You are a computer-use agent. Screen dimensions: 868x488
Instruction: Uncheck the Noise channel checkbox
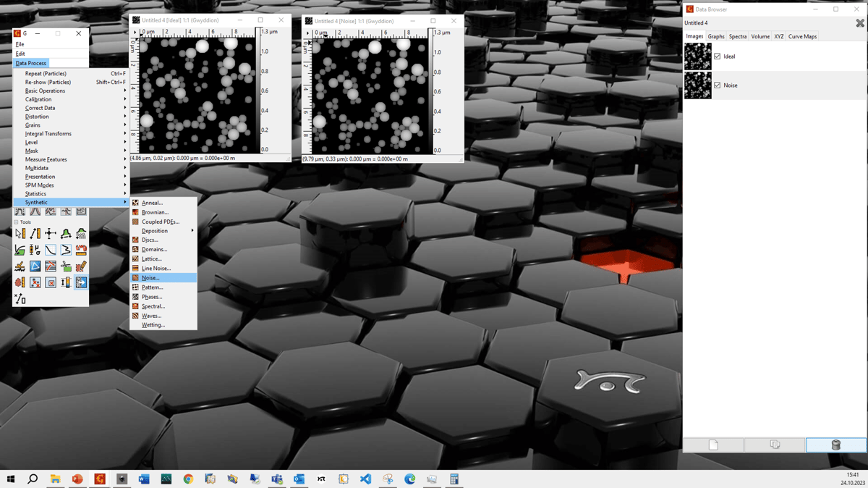point(717,85)
